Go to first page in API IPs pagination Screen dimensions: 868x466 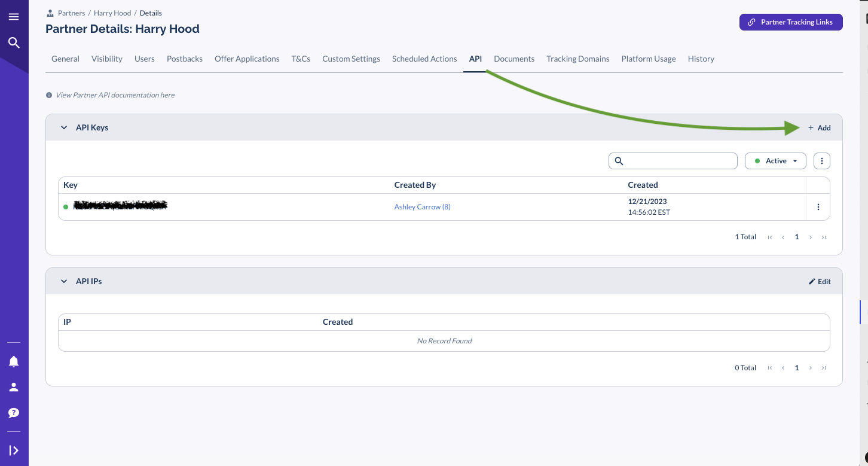click(x=770, y=368)
